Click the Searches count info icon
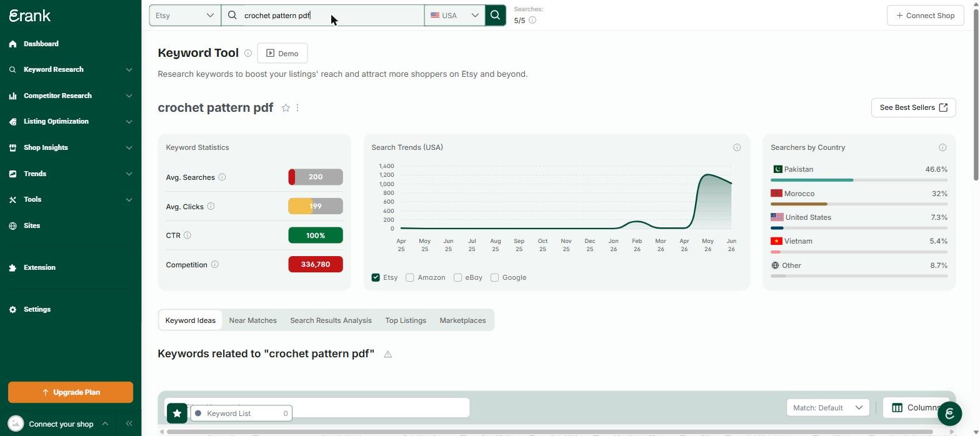Screen dimensions: 980x436 [x=532, y=20]
